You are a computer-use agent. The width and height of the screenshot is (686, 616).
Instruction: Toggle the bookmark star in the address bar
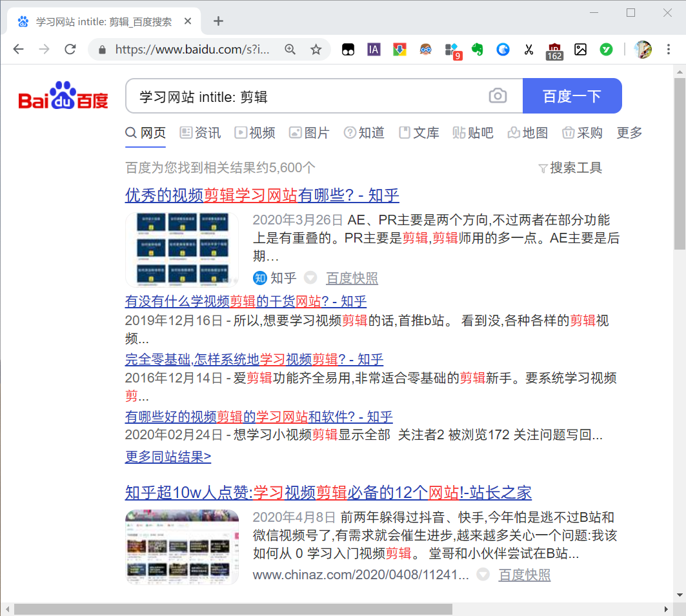[314, 49]
